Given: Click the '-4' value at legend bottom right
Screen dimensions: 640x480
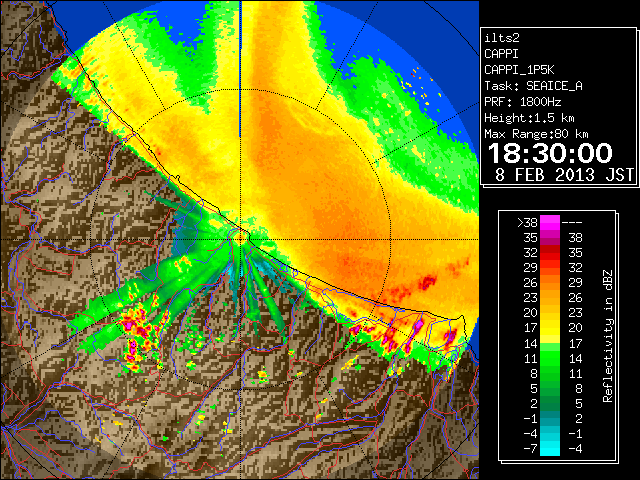Looking at the screenshot, I should (x=575, y=449).
